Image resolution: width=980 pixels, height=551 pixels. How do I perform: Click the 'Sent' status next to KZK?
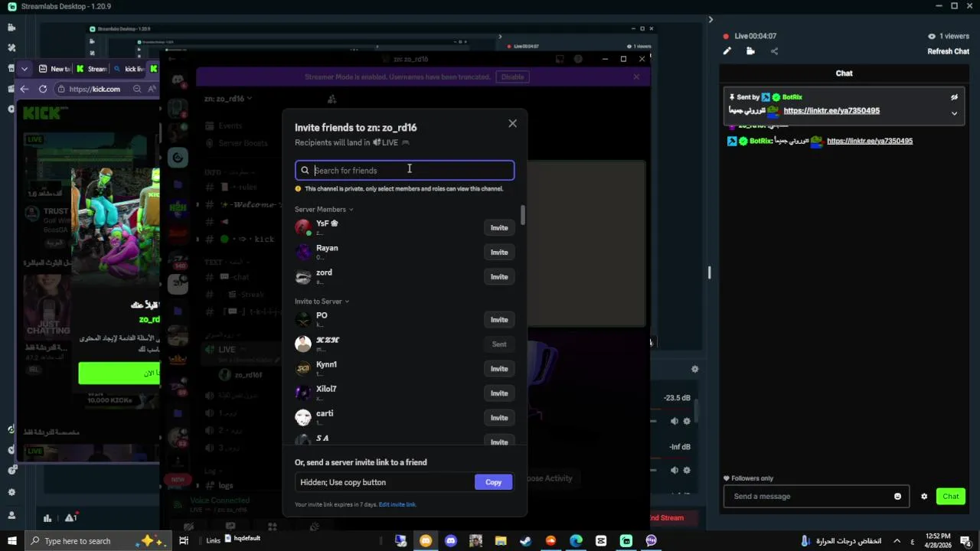tap(499, 344)
